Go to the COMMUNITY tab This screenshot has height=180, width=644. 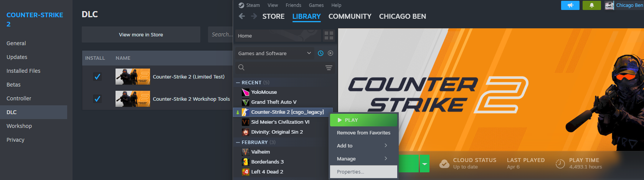pyautogui.click(x=350, y=16)
